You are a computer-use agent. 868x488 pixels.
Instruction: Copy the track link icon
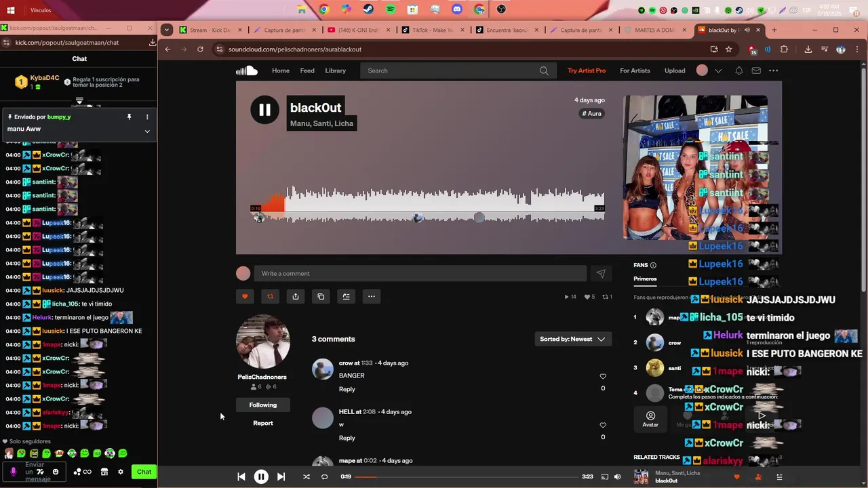[x=321, y=296]
